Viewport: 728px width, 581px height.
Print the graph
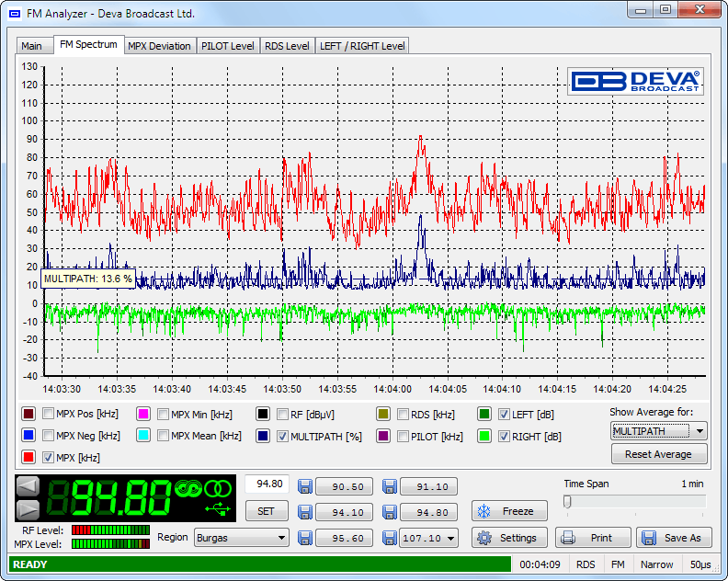pos(593,538)
